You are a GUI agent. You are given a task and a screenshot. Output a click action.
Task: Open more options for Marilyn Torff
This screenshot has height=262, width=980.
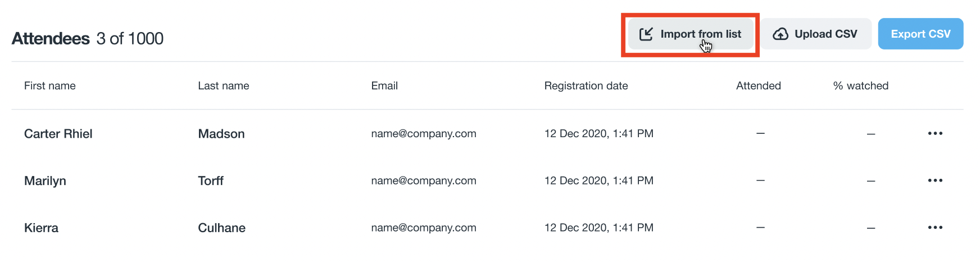[x=935, y=180]
